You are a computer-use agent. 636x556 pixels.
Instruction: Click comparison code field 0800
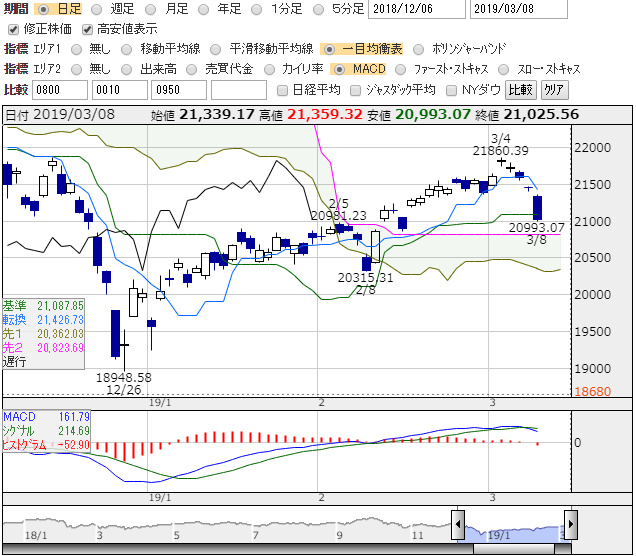(x=60, y=90)
